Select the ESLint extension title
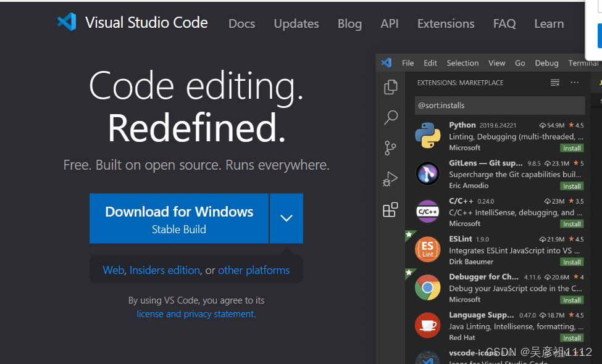The height and width of the screenshot is (364, 602). [461, 239]
